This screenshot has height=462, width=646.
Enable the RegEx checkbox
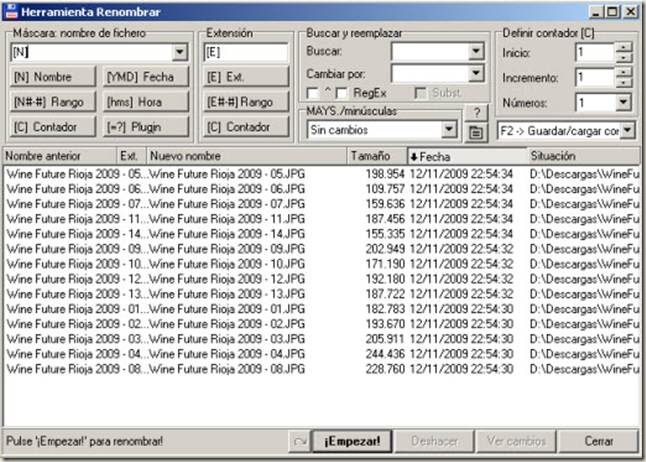343,93
